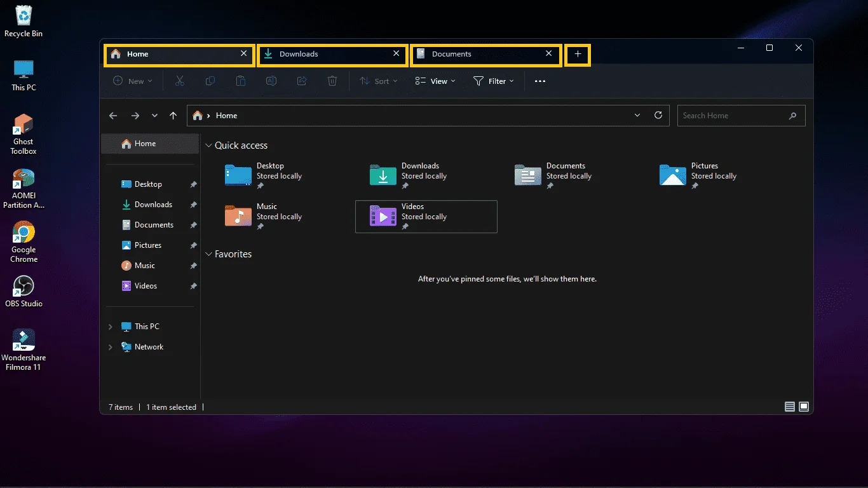This screenshot has height=488, width=868.
Task: Collapse the Favorites section
Action: click(208, 254)
